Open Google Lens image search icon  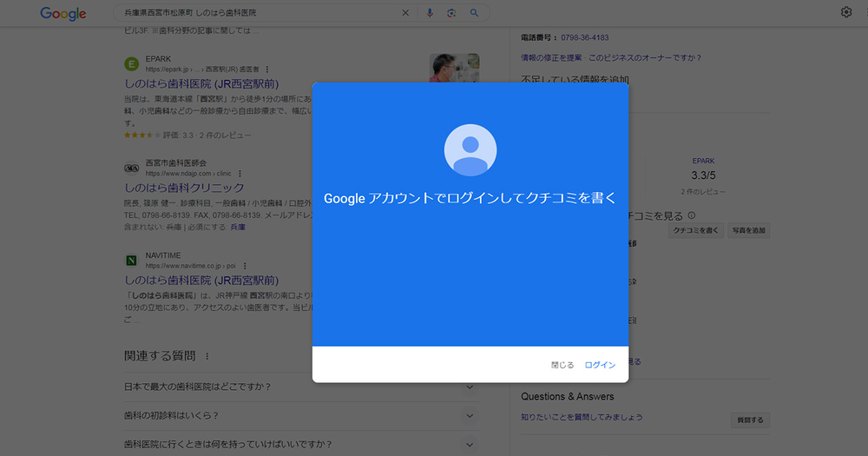coord(451,13)
